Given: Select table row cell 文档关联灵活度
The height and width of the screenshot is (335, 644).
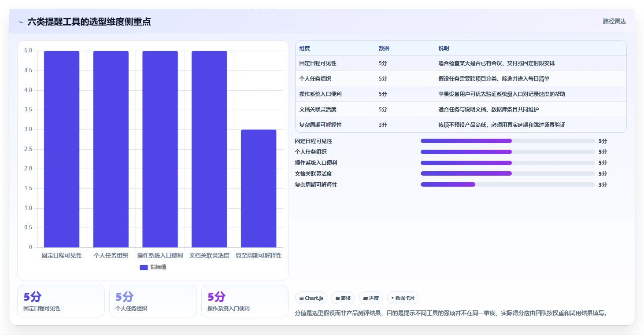Looking at the screenshot, I should click(318, 110).
